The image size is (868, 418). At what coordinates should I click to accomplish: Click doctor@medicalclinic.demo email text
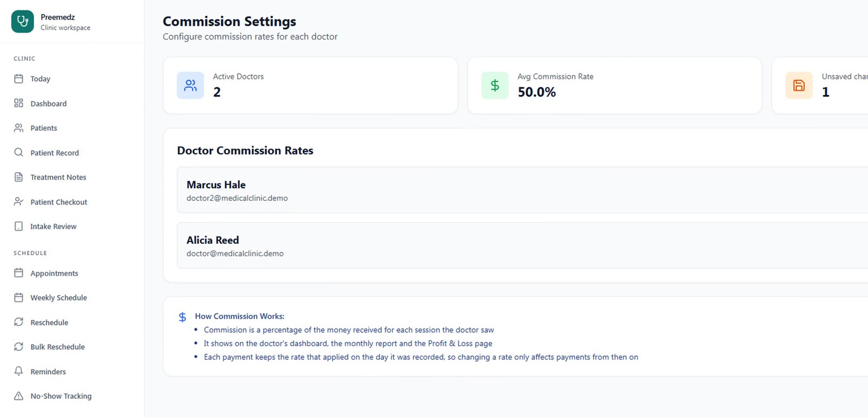(x=235, y=254)
